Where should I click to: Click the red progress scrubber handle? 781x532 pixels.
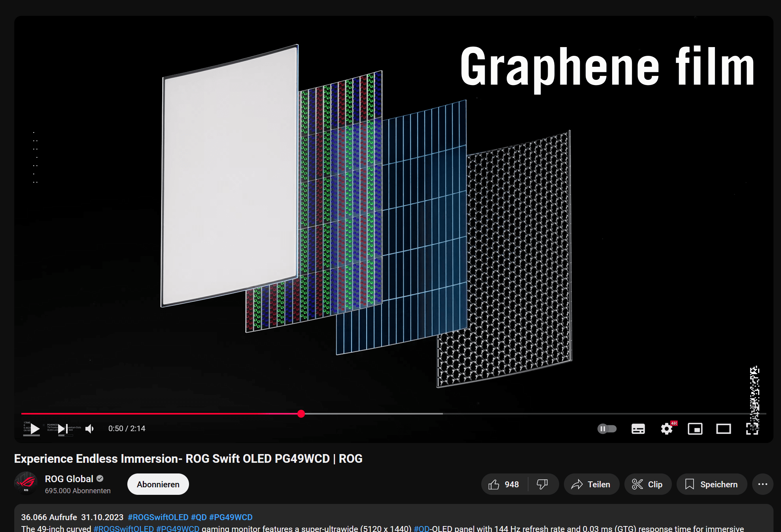pyautogui.click(x=301, y=414)
